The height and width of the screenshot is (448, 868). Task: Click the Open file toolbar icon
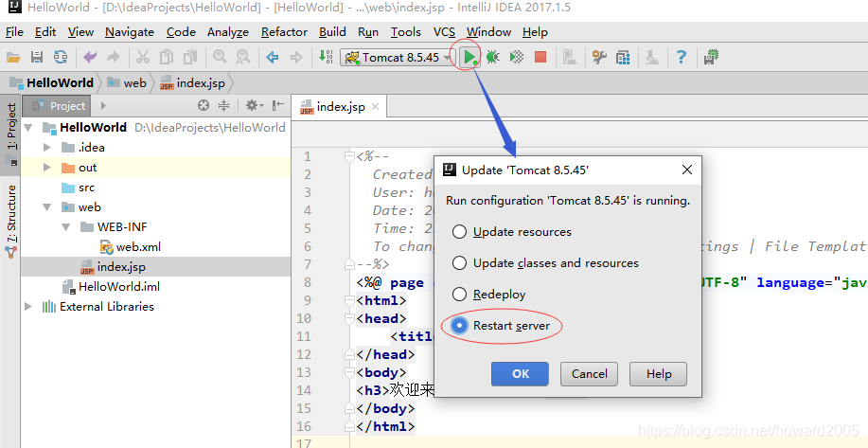(x=12, y=57)
